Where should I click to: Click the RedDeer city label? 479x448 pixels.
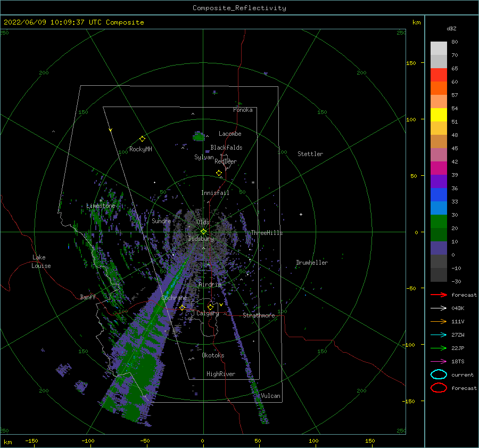tap(226, 161)
